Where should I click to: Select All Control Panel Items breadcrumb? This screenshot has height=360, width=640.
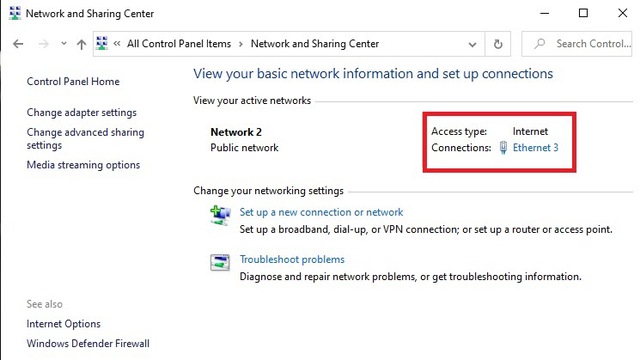[179, 44]
